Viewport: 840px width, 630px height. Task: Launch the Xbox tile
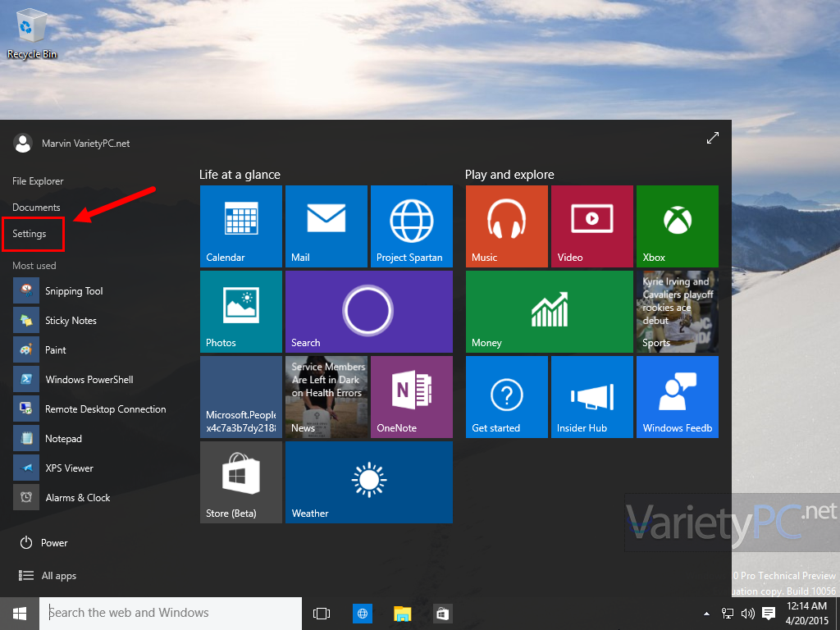678,226
